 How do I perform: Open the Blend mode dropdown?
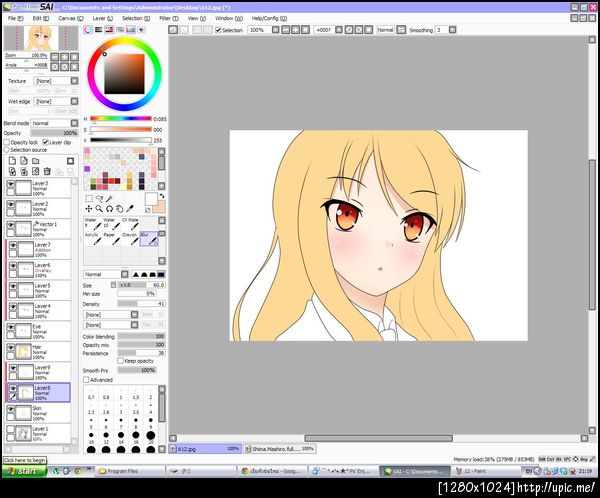click(x=75, y=123)
